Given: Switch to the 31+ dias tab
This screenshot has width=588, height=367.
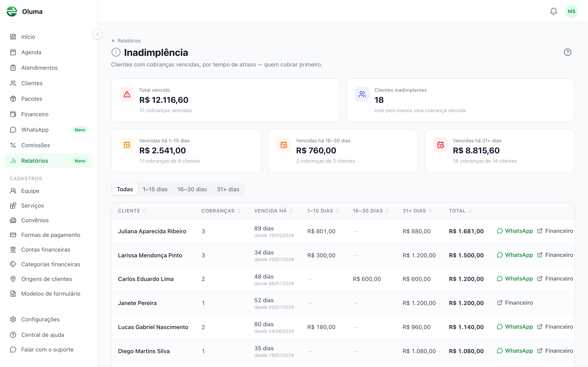Looking at the screenshot, I should 228,189.
